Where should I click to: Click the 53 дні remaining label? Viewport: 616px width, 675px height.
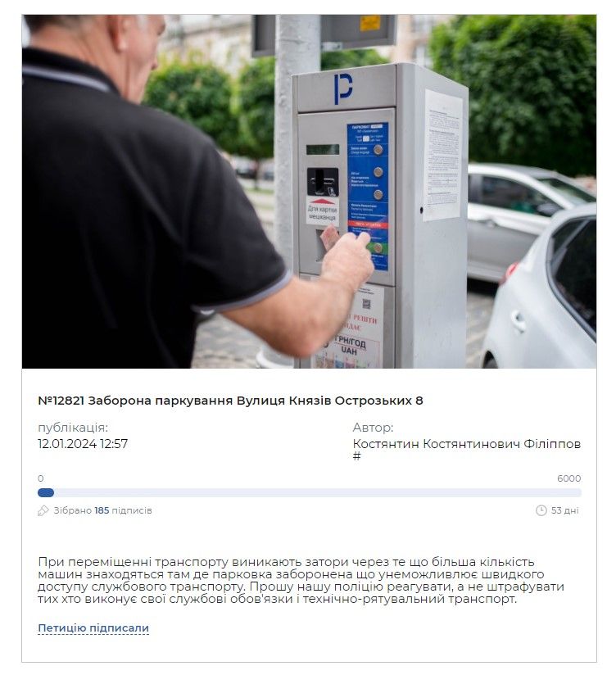(x=564, y=510)
